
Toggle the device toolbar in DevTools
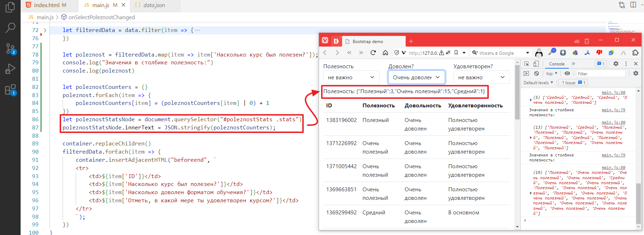coord(536,64)
